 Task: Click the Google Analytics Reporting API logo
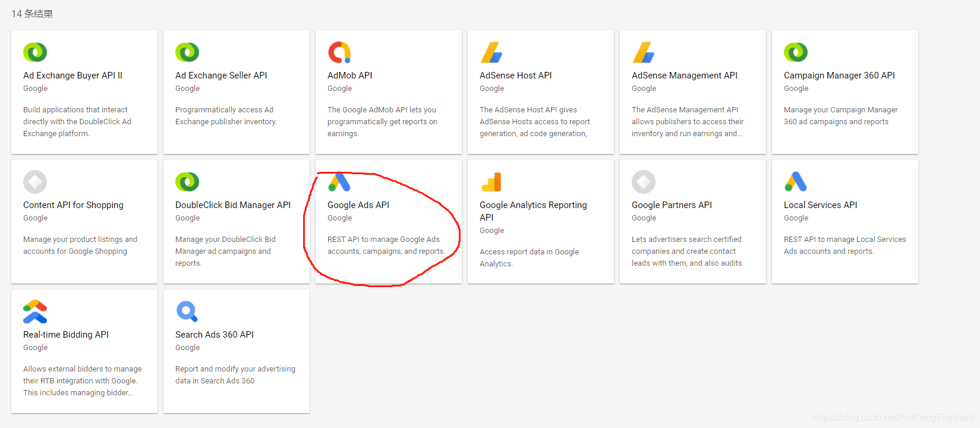tap(491, 182)
